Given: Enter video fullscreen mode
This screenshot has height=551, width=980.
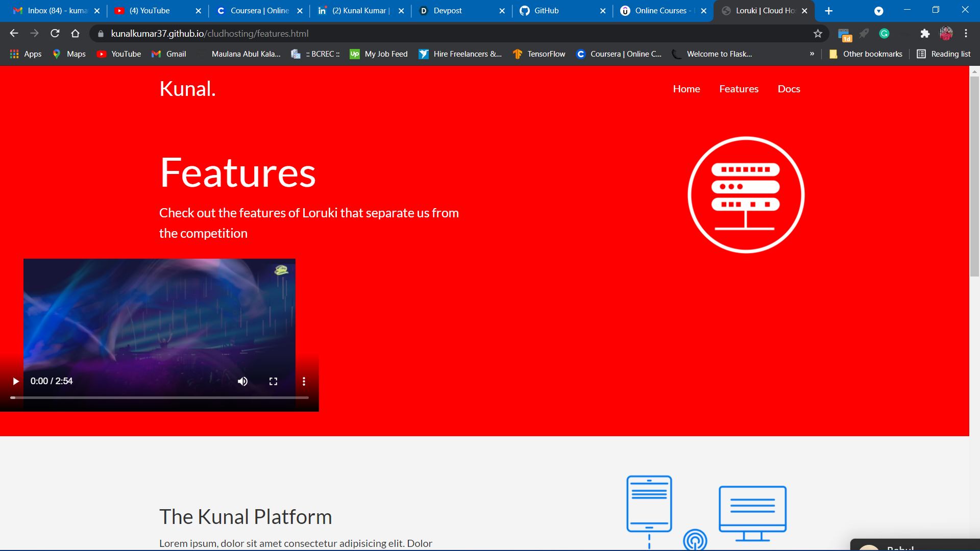Looking at the screenshot, I should [273, 381].
